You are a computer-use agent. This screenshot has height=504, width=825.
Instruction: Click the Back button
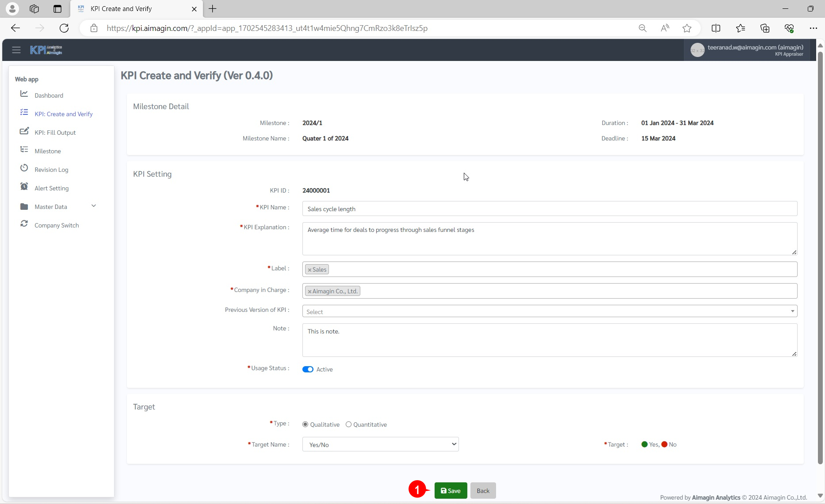click(483, 491)
